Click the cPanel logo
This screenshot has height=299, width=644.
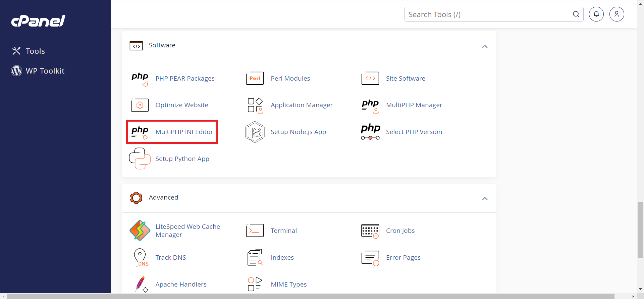click(38, 21)
